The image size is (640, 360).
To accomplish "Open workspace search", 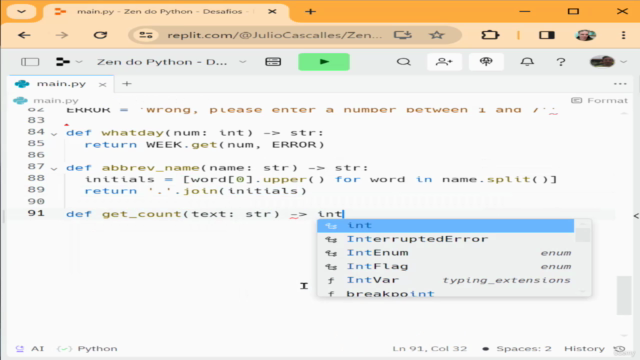I will coord(404,62).
